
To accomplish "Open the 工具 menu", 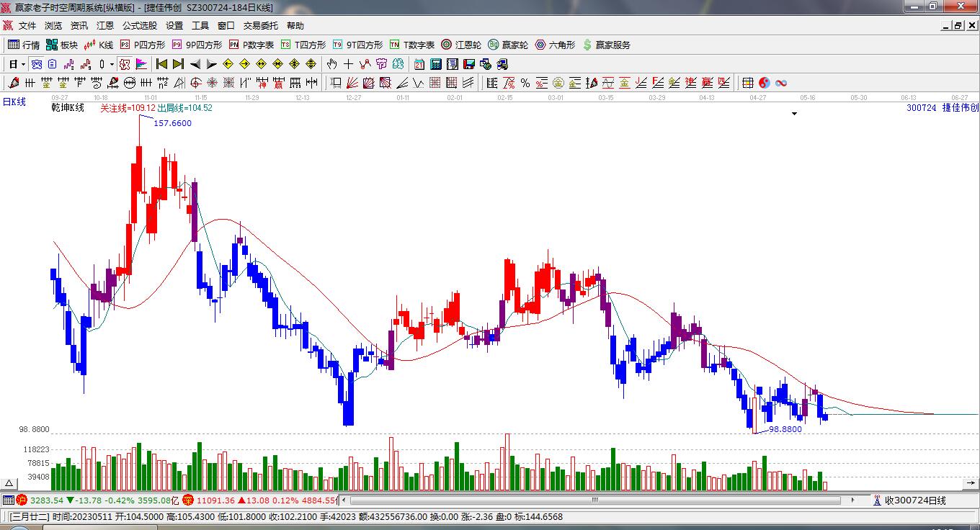I will (x=200, y=25).
